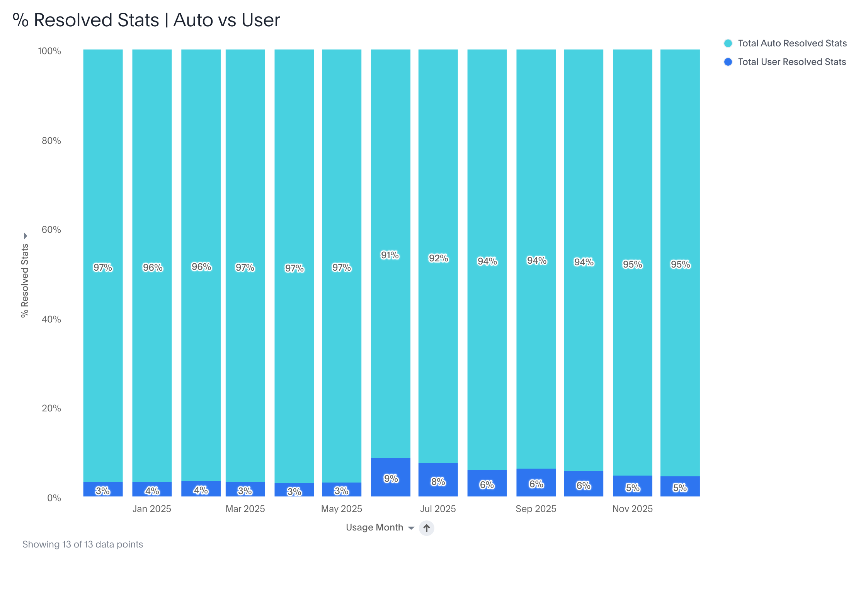Click the Usage Month axis label

(374, 527)
